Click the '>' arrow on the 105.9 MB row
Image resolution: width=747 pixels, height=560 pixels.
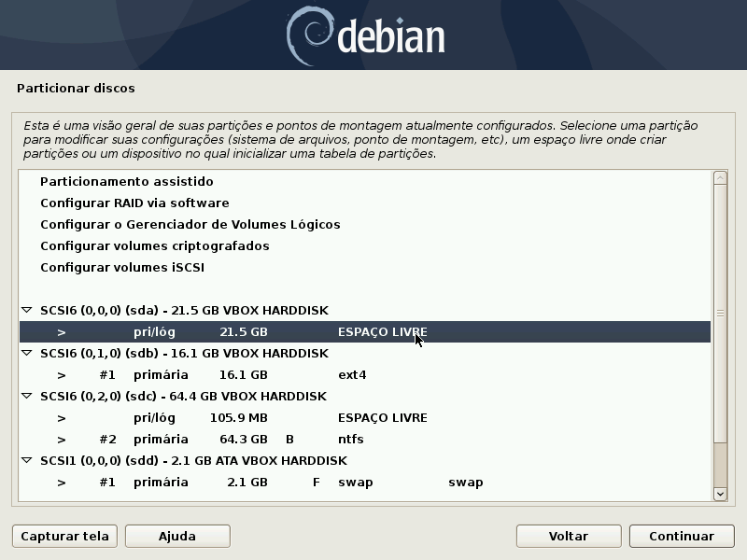(62, 417)
